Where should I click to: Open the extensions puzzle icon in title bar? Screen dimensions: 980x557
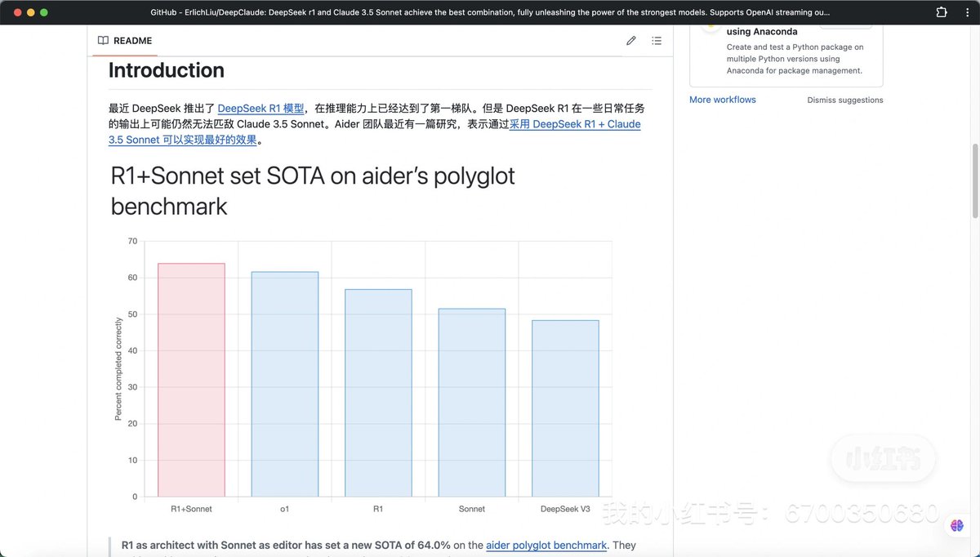pos(942,12)
